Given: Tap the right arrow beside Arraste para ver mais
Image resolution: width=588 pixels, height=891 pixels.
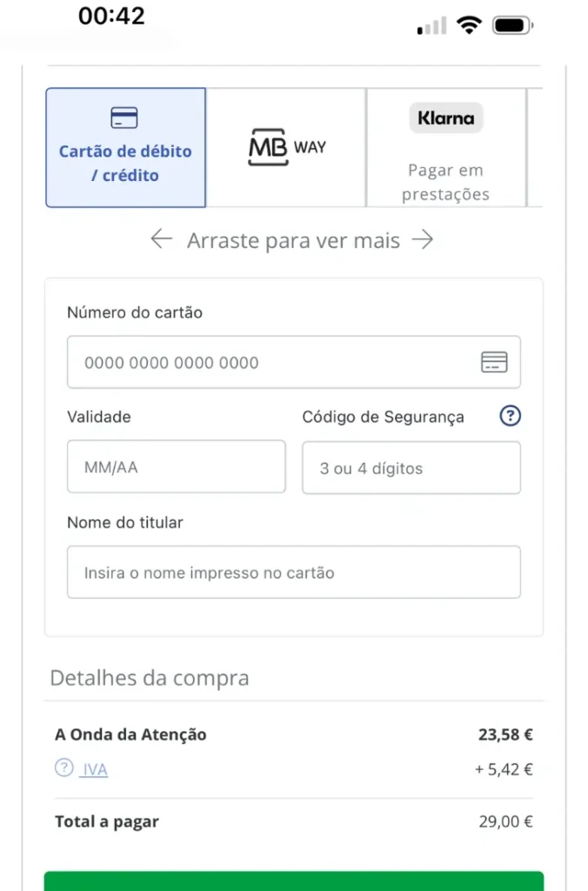Looking at the screenshot, I should 423,239.
